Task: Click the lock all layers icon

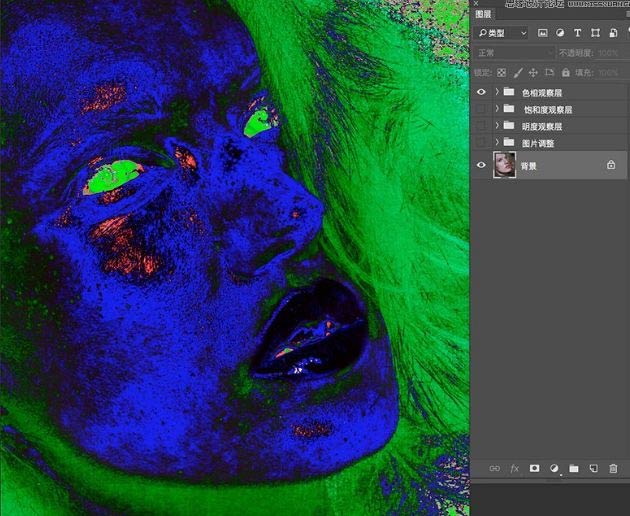Action: (x=566, y=72)
